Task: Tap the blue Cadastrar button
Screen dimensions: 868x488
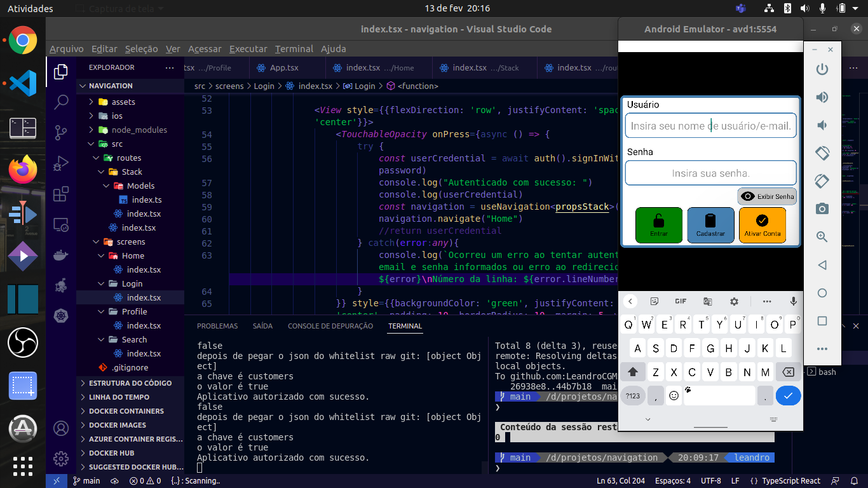Action: (710, 225)
